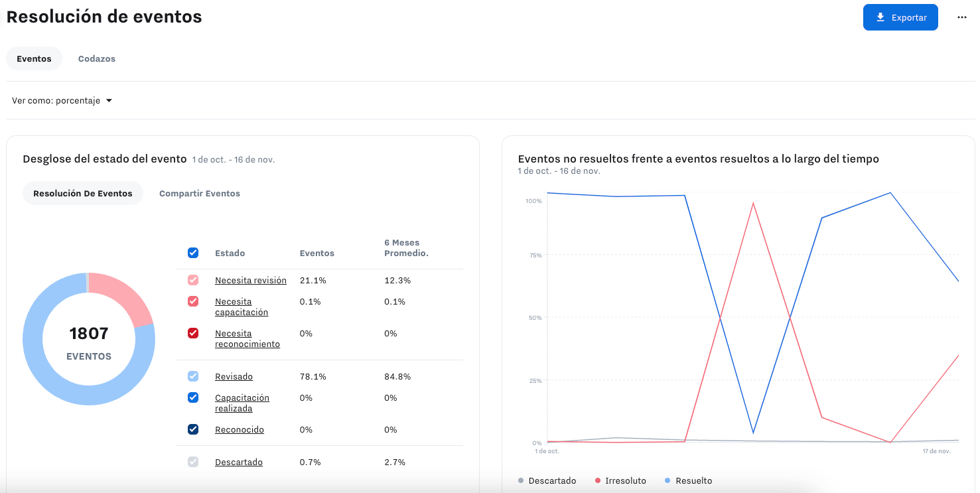Click the 2.7% average for Descartado

coord(395,462)
